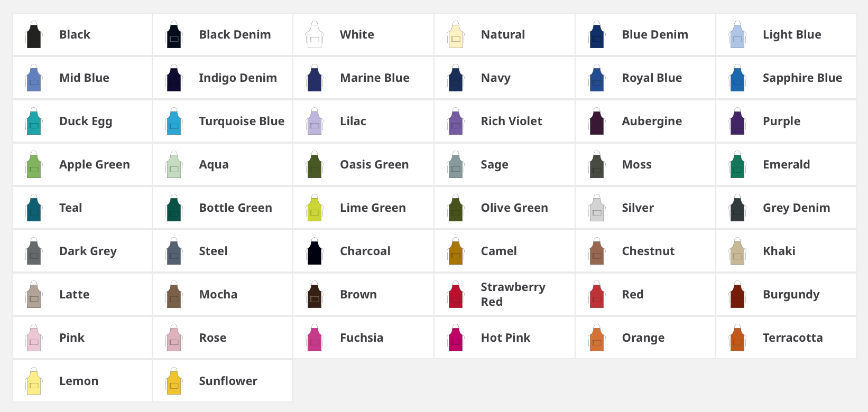Pick the Terracotta apron thumbnail

point(737,338)
